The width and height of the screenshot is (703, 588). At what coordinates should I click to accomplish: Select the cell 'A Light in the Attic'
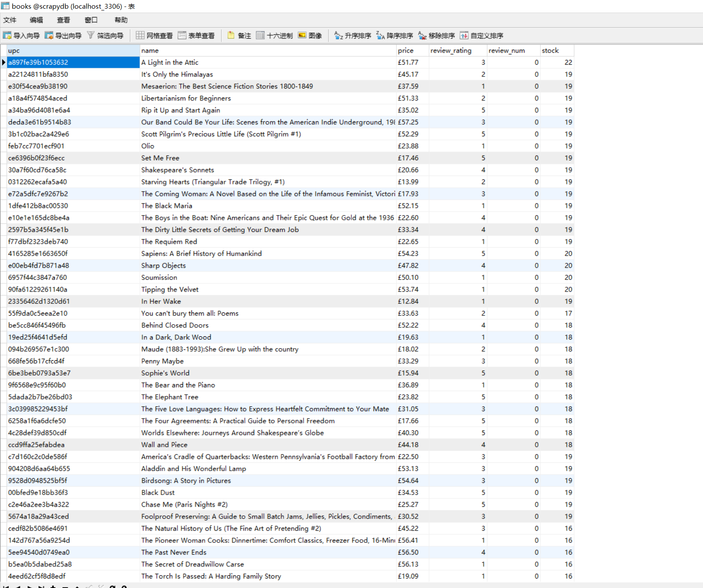tap(268, 63)
